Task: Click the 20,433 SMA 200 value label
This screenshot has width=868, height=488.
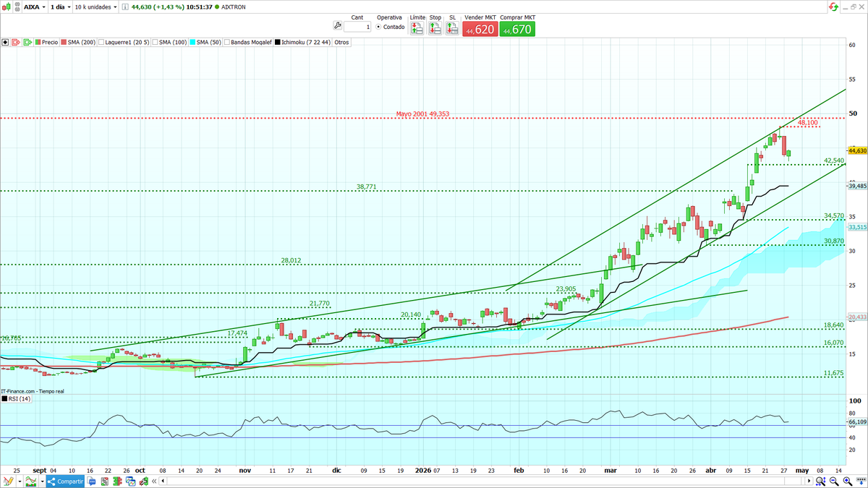Action: [857, 317]
